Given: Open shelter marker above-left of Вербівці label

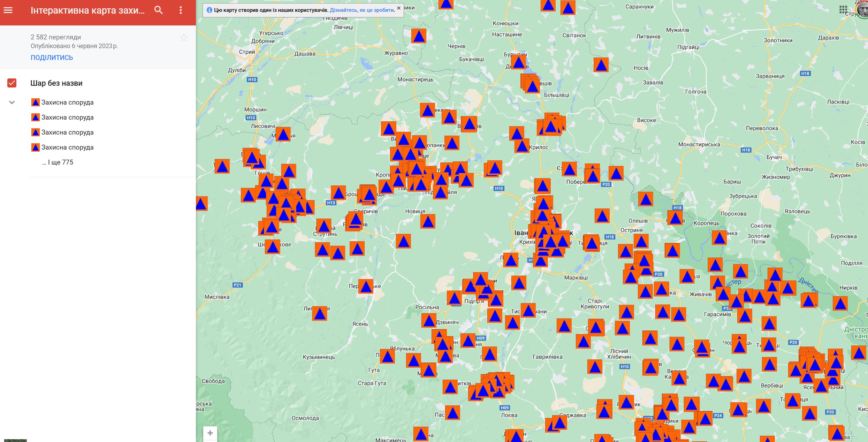Looking at the screenshot, I should (744, 376).
